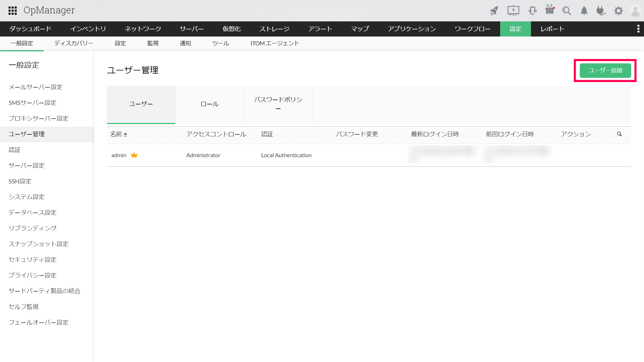Screen dimensions: 644x362
Task: Click the plug integrations icon
Action: pos(601,11)
